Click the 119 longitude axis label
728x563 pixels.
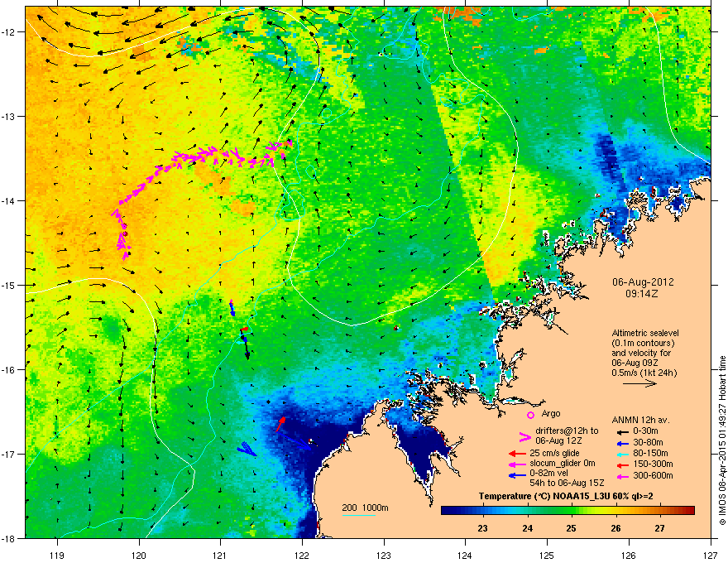(x=57, y=555)
